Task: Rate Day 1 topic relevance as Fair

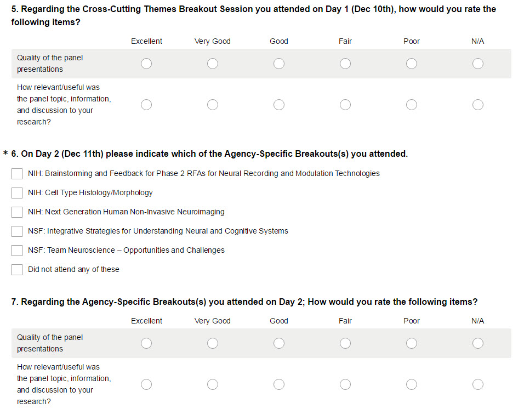Action: pyautogui.click(x=345, y=105)
